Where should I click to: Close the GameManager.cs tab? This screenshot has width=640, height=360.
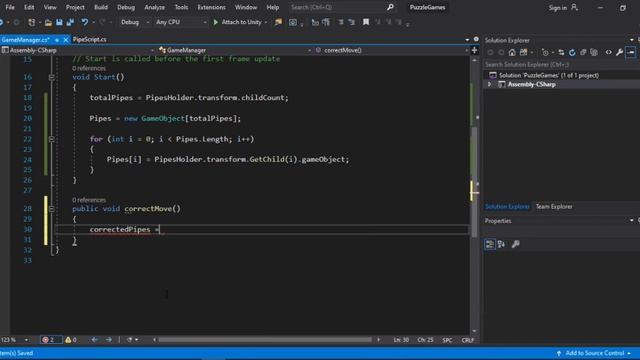[x=66, y=40]
